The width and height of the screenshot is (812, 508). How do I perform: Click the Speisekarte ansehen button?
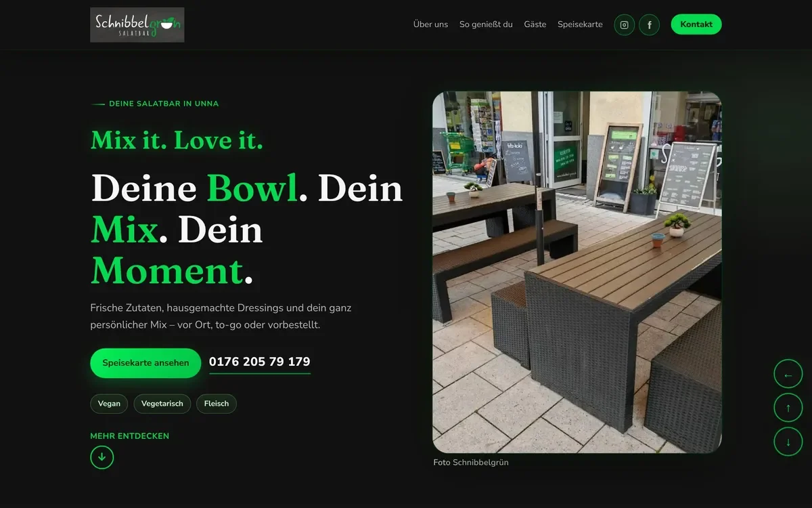145,363
